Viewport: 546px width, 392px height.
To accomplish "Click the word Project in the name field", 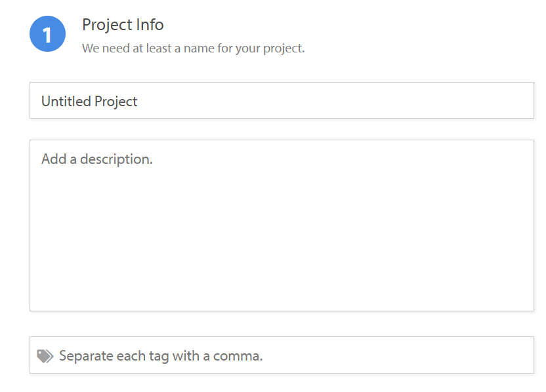I will point(116,102).
